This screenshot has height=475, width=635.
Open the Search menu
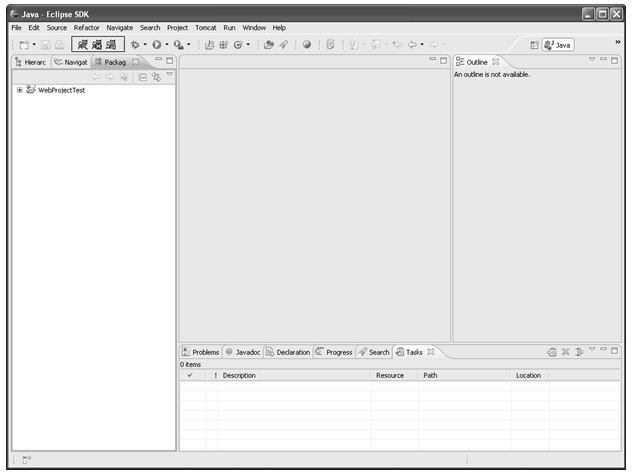[x=150, y=28]
